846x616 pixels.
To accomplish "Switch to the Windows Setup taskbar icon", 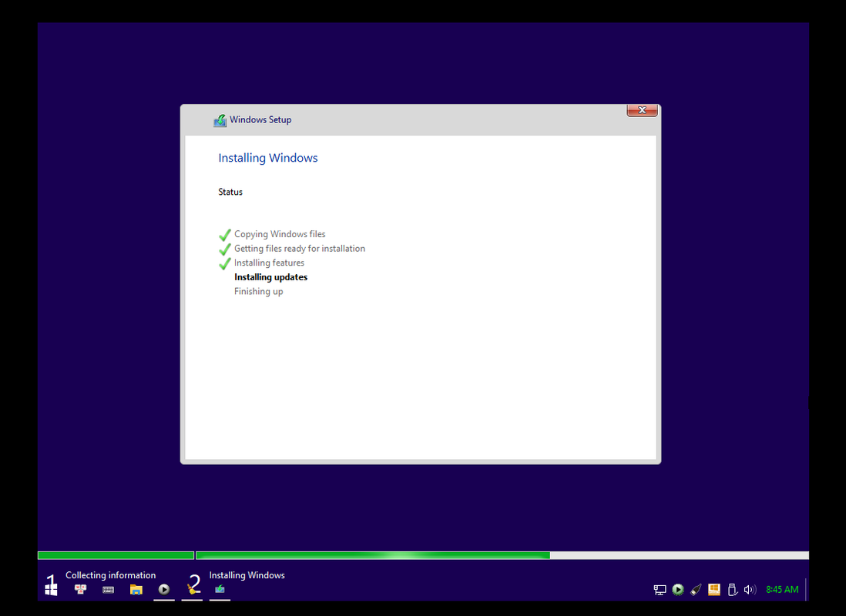I will (220, 590).
